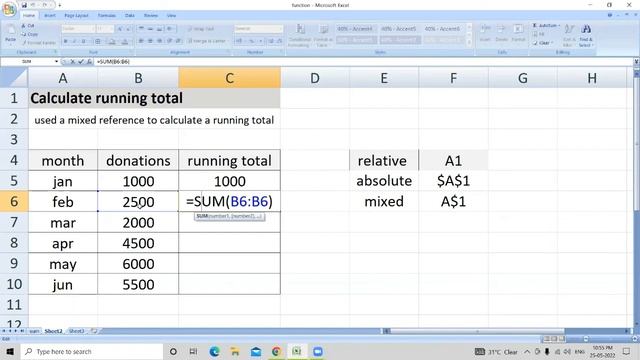Open Sheet3 worksheet tab

click(x=76, y=331)
